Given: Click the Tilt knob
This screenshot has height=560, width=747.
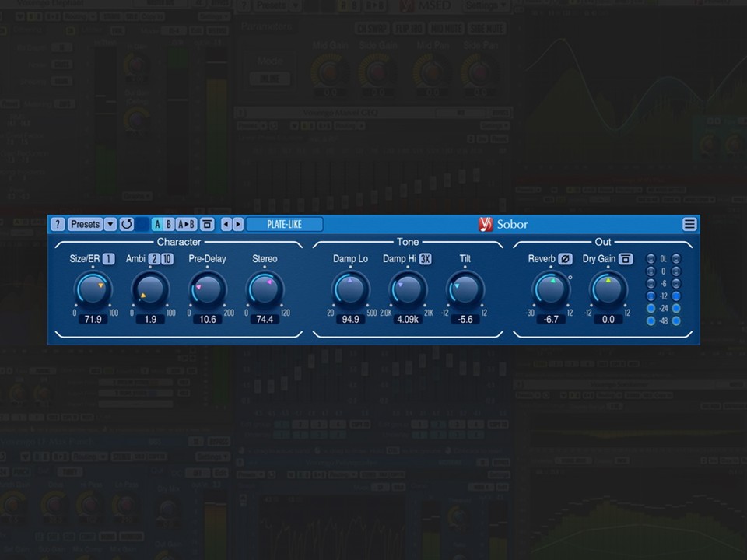Looking at the screenshot, I should (465, 289).
